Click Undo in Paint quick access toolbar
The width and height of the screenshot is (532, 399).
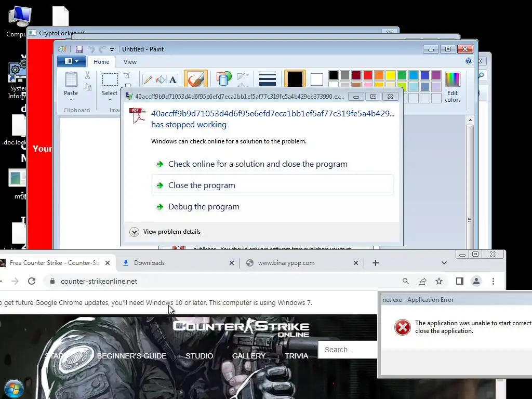tap(91, 49)
